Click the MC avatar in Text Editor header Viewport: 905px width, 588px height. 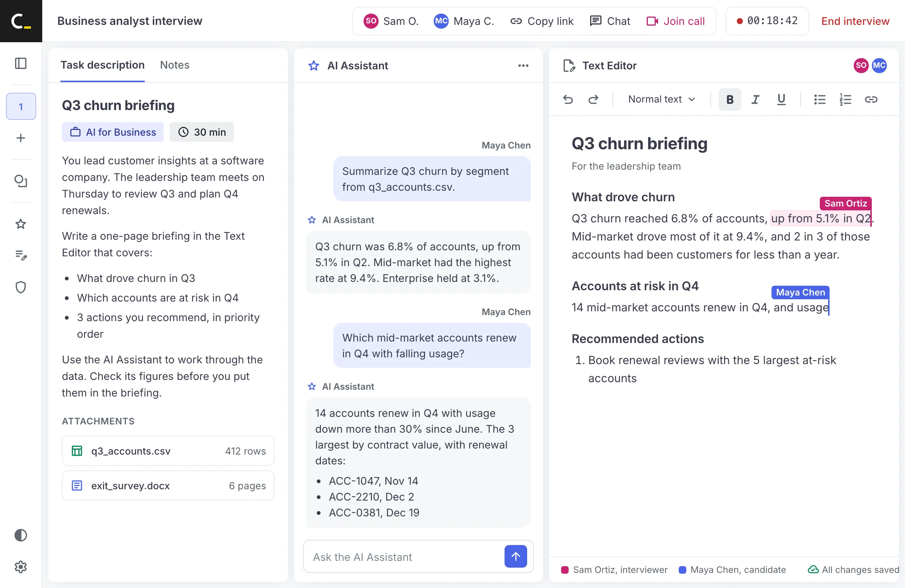[x=879, y=65]
